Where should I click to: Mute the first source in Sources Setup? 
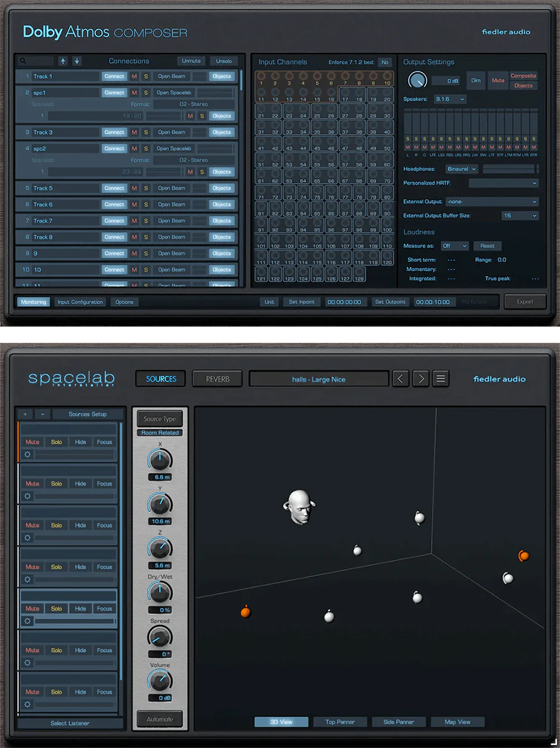click(x=32, y=441)
